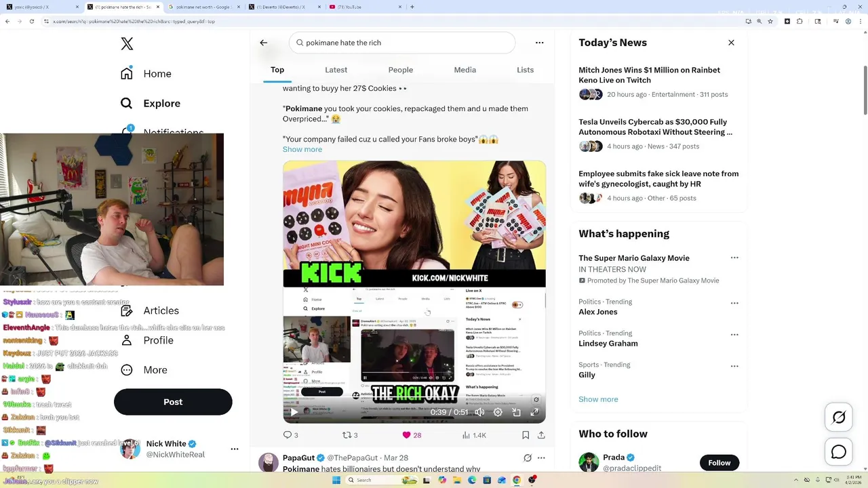Click the browser address bar URL
868x488 pixels.
coord(134,21)
